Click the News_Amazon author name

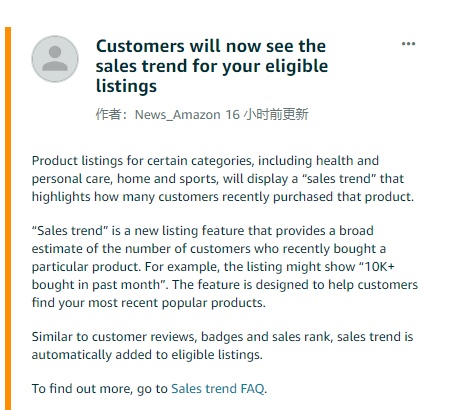click(177, 115)
